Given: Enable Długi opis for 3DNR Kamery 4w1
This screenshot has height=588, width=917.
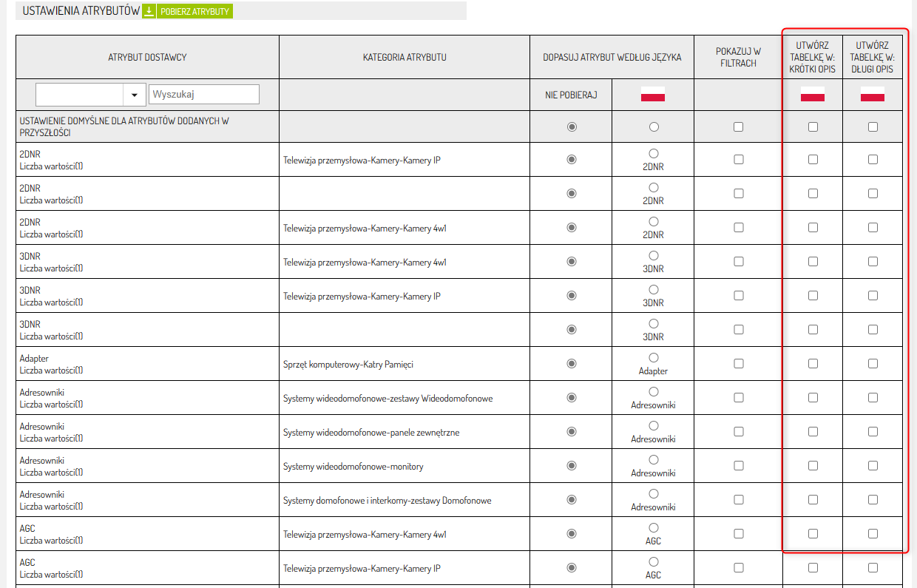Looking at the screenshot, I should (873, 261).
